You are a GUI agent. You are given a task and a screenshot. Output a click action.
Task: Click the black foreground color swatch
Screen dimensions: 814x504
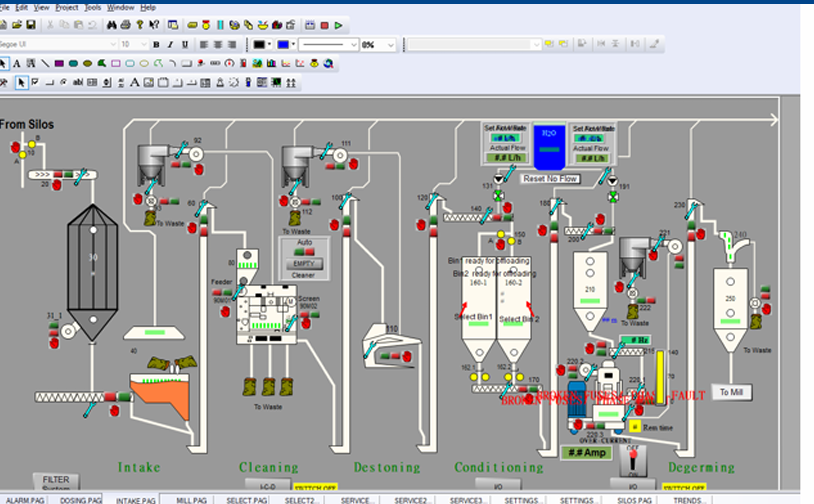(259, 45)
